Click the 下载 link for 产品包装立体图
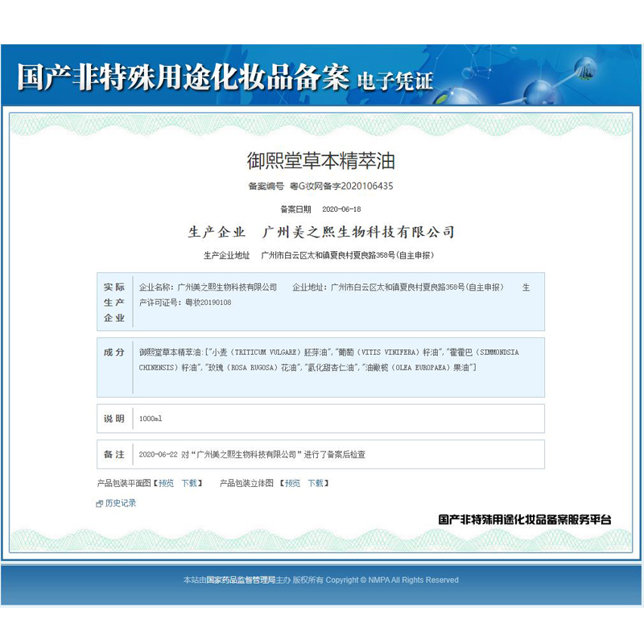644x644 pixels. (x=316, y=483)
